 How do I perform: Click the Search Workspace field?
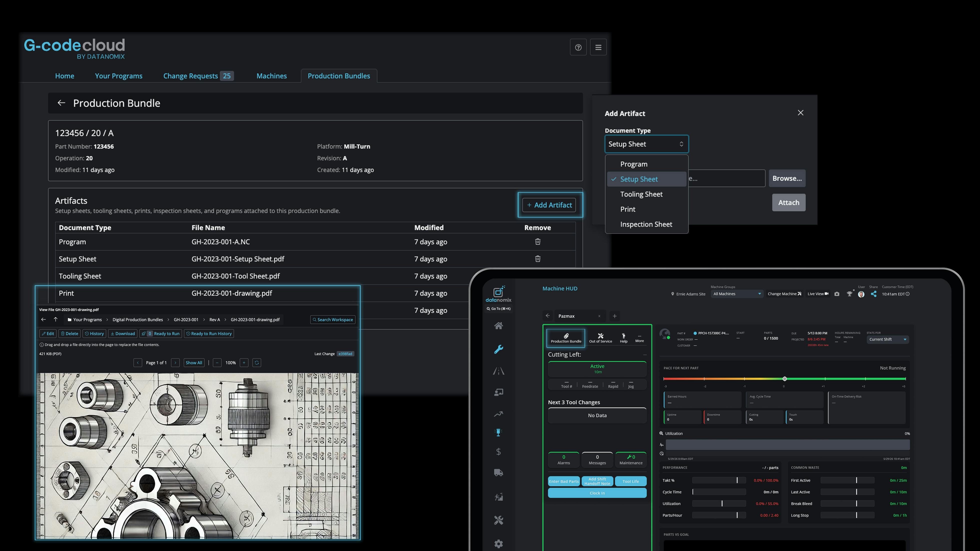(x=333, y=320)
